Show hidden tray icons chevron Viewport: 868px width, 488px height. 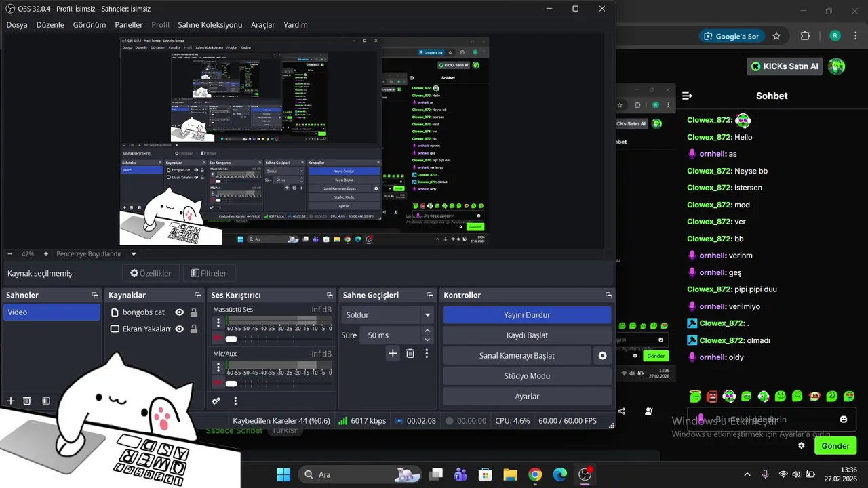[747, 474]
